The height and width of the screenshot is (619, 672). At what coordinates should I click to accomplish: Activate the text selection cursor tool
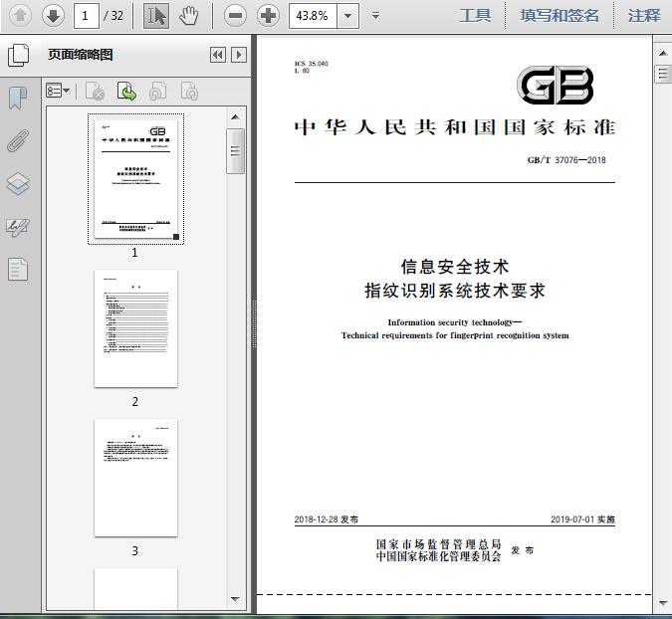tap(156, 16)
